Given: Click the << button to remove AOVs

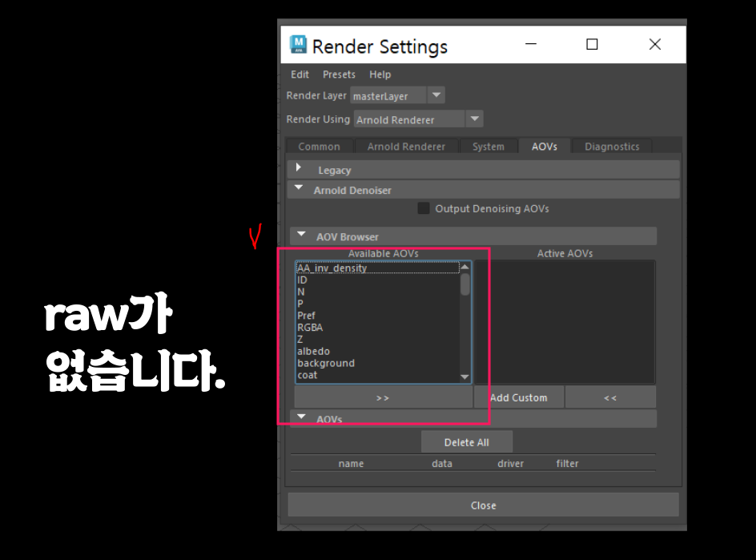Looking at the screenshot, I should (x=610, y=398).
